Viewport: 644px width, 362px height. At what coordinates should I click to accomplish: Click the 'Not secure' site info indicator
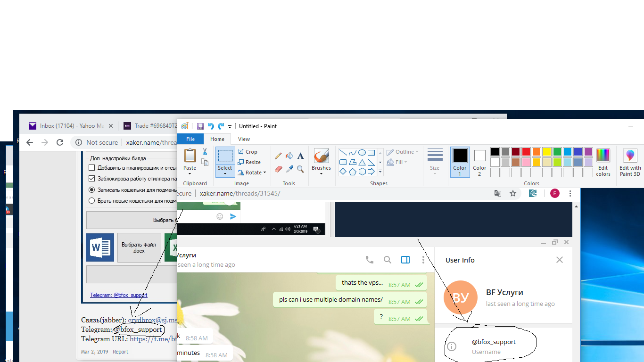[x=97, y=142]
